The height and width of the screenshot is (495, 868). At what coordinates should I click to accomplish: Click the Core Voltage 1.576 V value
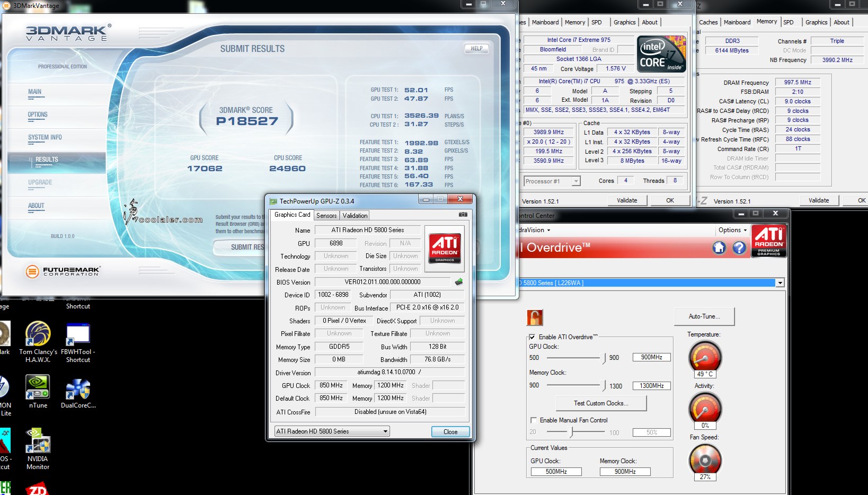(615, 68)
